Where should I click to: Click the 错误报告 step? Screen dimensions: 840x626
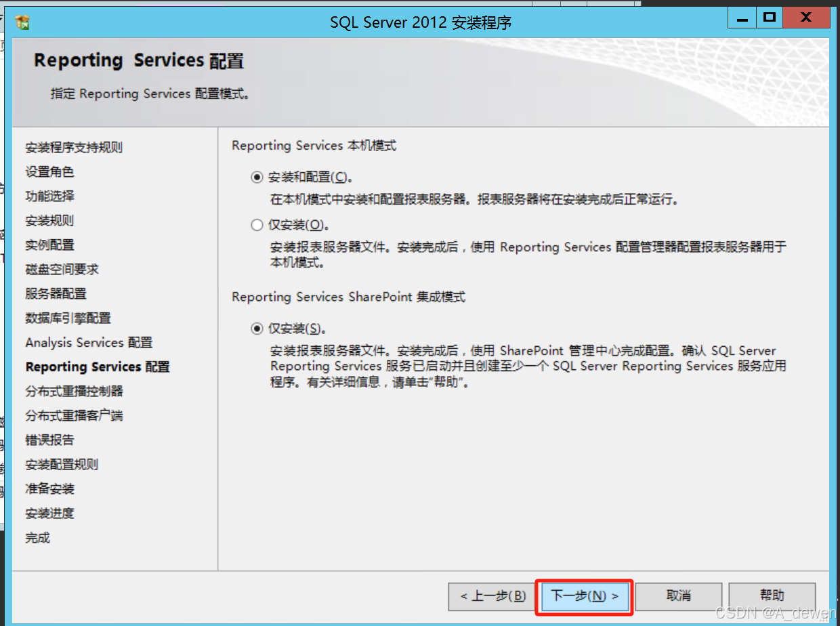click(49, 440)
